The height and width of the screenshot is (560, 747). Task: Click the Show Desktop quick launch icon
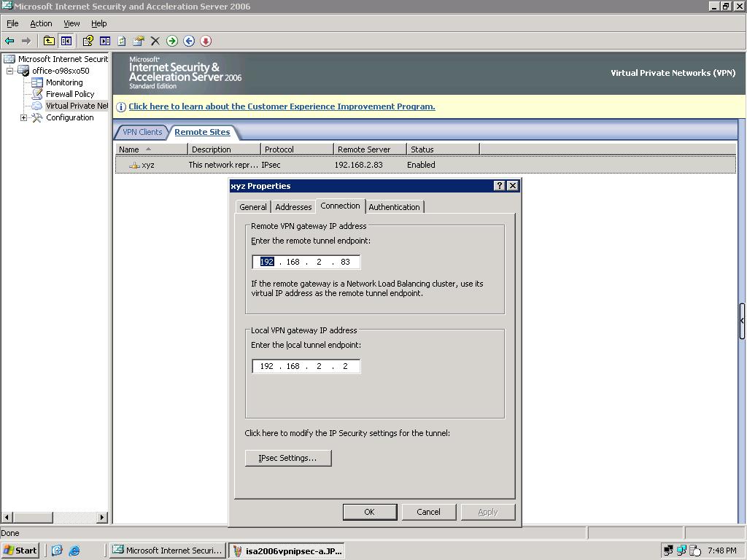pyautogui.click(x=57, y=551)
